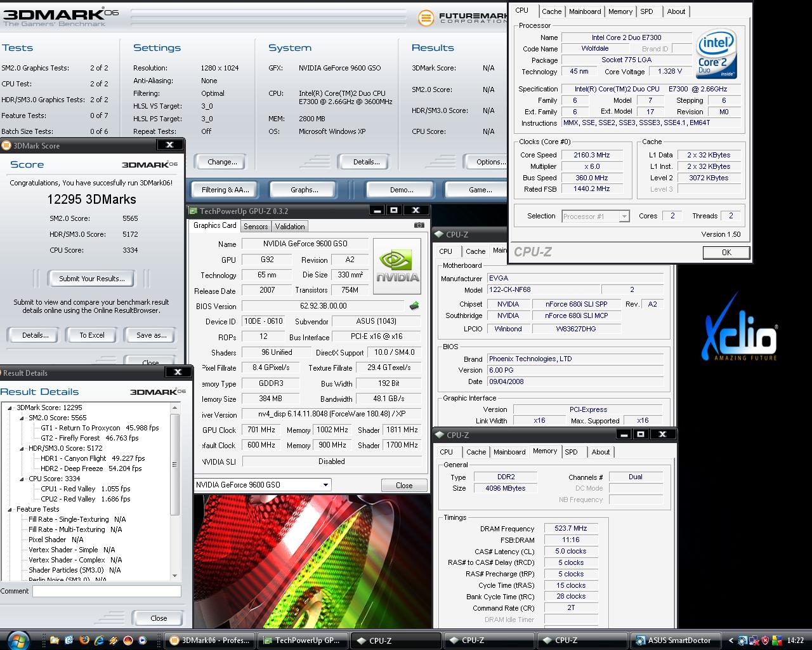Show hidden system tray icons
The width and height of the screenshot is (812, 650).
pos(731,640)
